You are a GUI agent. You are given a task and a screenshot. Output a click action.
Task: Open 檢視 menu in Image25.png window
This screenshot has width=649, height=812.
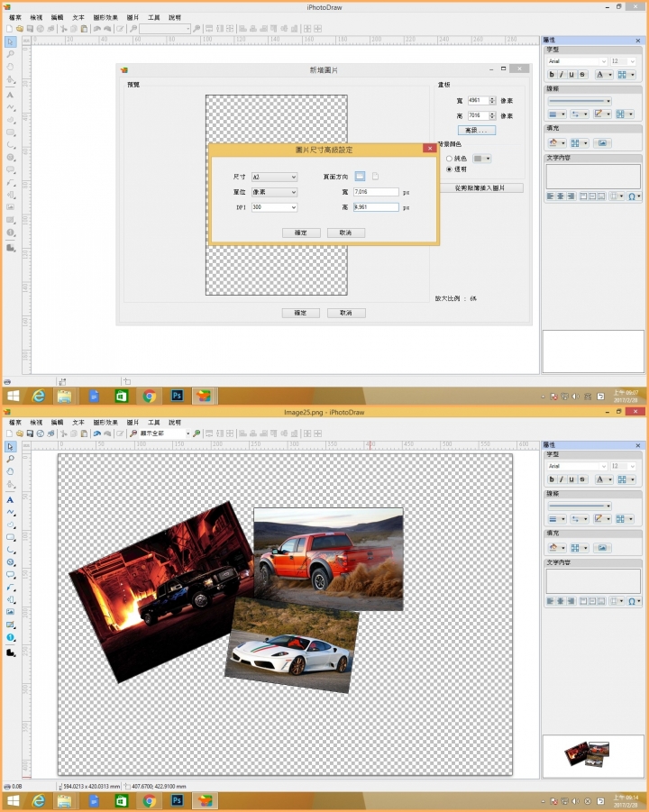click(x=36, y=423)
